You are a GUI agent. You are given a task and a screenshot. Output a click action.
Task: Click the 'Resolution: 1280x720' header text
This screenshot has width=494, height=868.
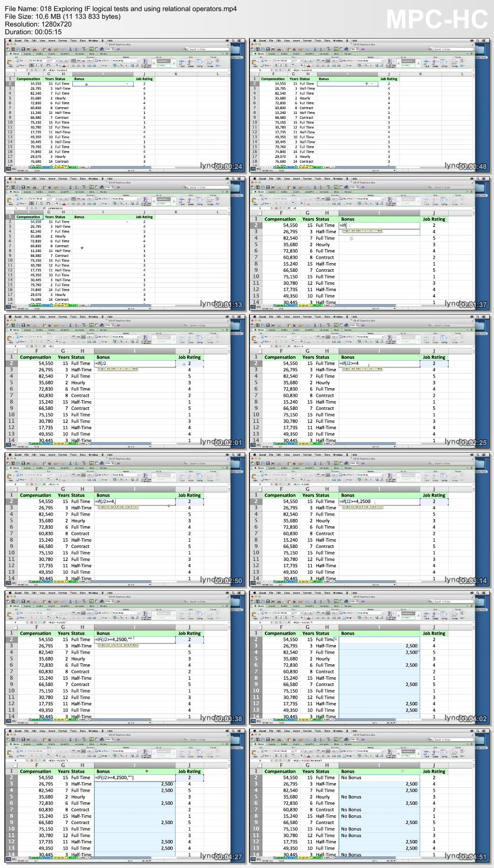click(38, 24)
